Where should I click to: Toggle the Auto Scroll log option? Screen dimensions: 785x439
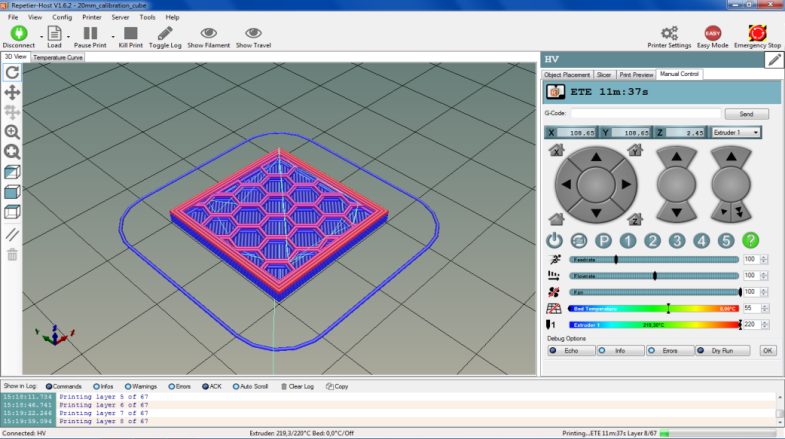click(250, 386)
